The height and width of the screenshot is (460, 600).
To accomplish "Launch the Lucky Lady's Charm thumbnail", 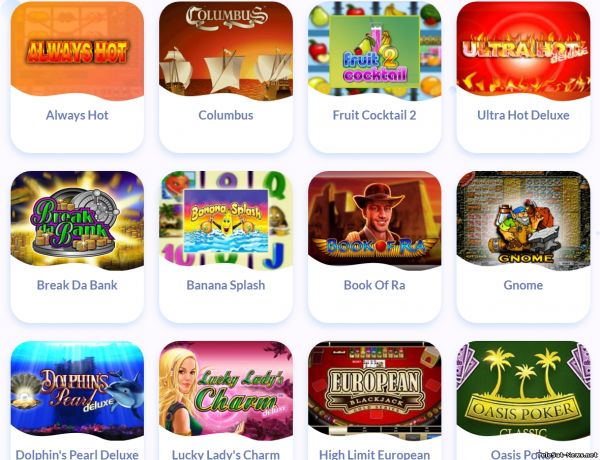I will pyautogui.click(x=226, y=390).
